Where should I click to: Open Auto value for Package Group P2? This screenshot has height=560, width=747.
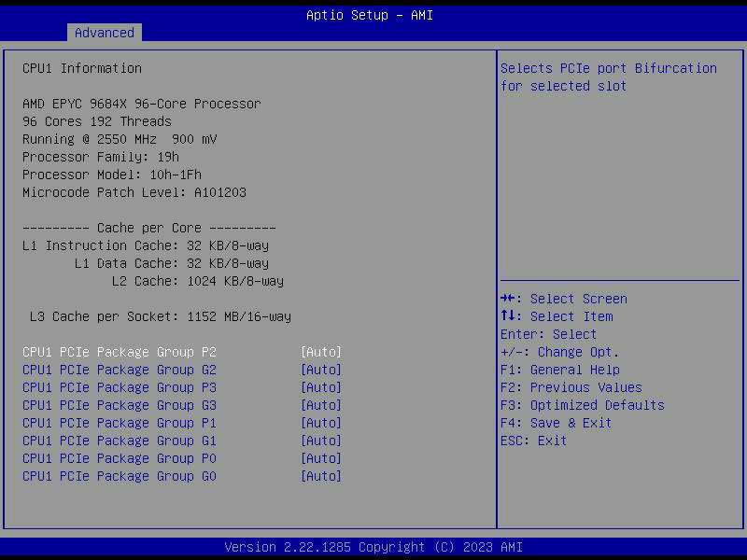coord(321,352)
